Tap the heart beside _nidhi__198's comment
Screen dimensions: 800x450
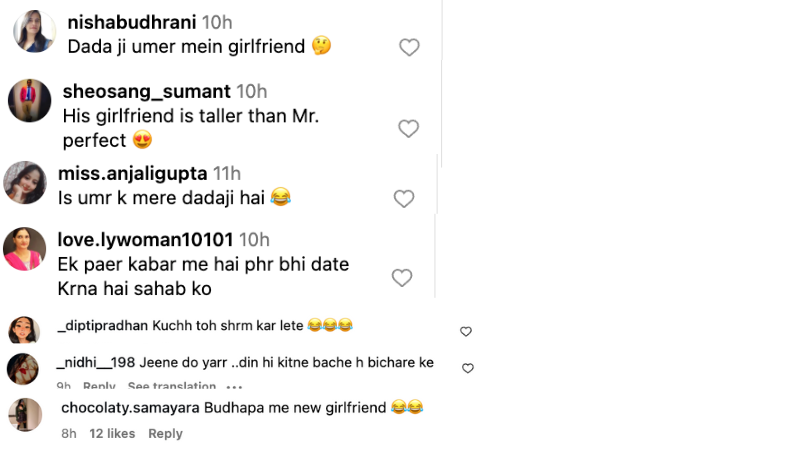(x=467, y=368)
